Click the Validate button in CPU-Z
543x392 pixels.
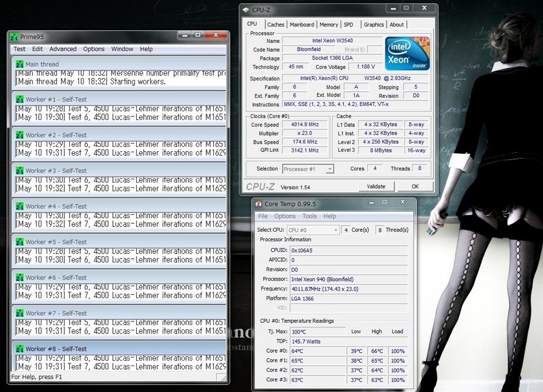pos(376,187)
